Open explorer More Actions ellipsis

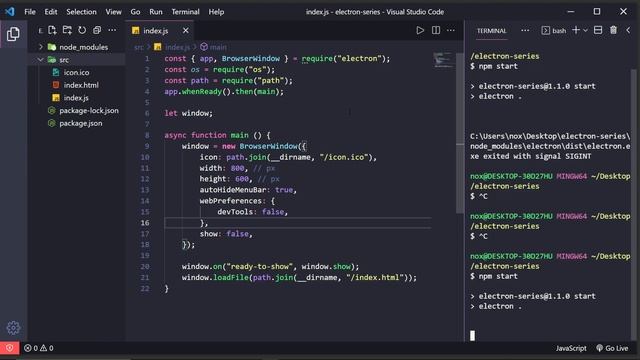[x=112, y=30]
